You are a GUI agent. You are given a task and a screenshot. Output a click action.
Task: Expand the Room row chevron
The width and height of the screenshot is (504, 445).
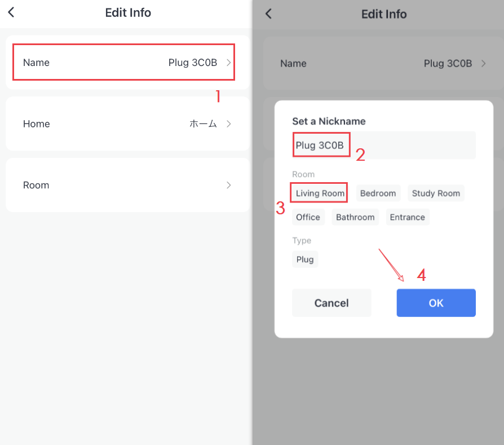228,185
